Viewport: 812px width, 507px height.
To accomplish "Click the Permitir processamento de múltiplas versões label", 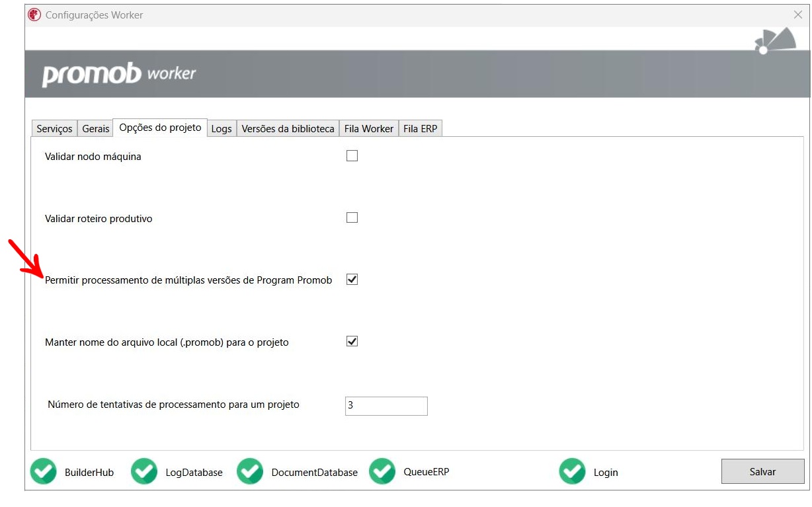I will [x=188, y=280].
